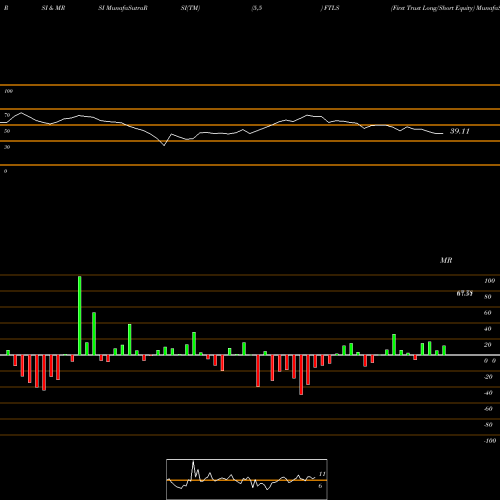
Task: Click the RSI value label 39.11
Action: (x=460, y=131)
